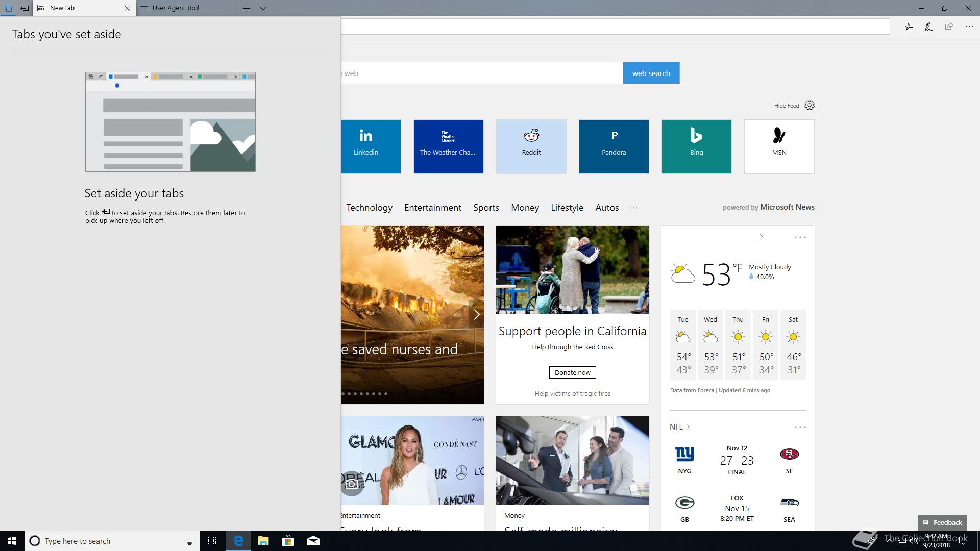Screen dimensions: 980x551
Task: Open a new tab with the plus button
Action: [x=247, y=8]
